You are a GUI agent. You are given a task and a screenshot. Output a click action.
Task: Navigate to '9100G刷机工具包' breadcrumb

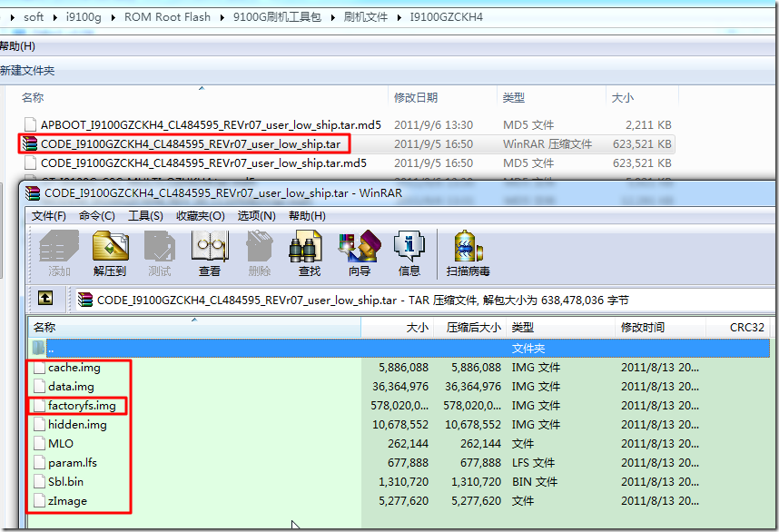pyautogui.click(x=277, y=17)
